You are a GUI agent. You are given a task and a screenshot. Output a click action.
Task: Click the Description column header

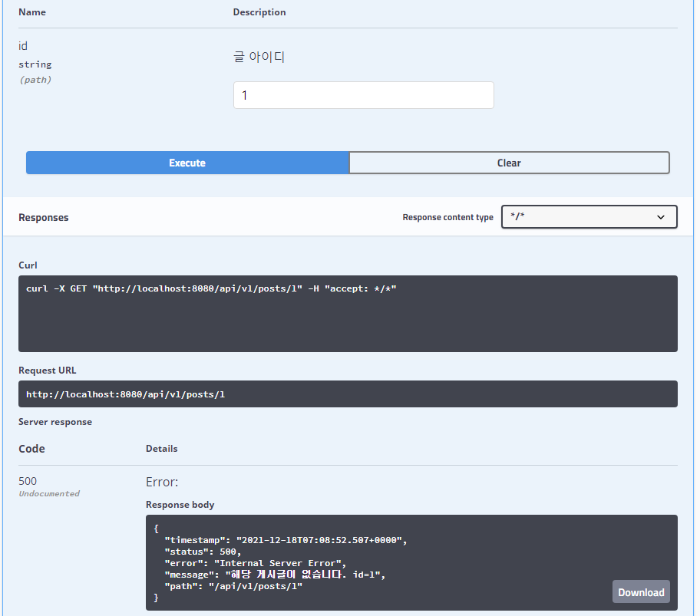point(259,12)
